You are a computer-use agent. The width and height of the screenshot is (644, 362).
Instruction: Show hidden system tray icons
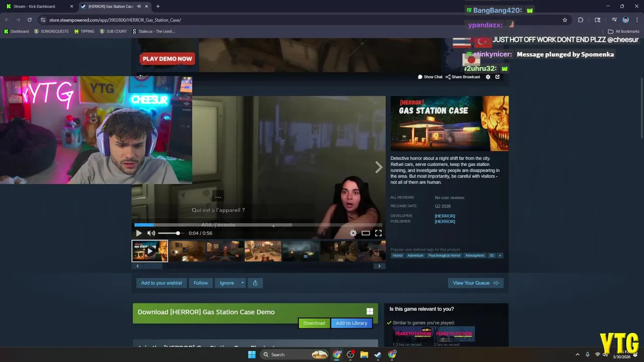[x=578, y=355]
